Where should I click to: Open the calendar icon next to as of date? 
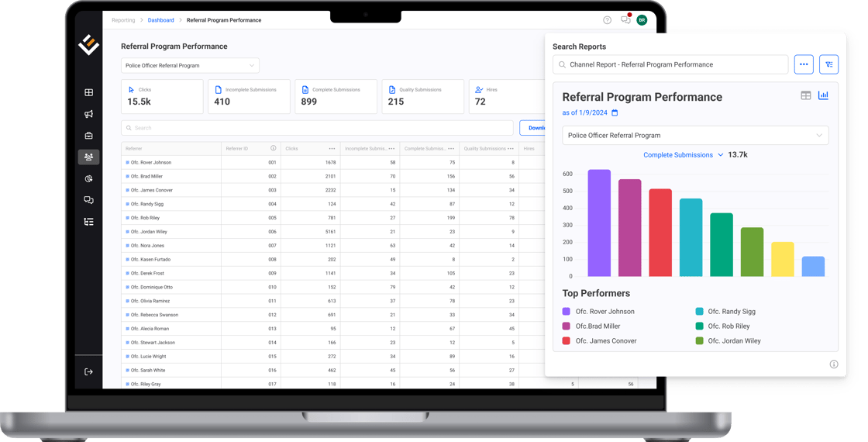[x=615, y=112]
